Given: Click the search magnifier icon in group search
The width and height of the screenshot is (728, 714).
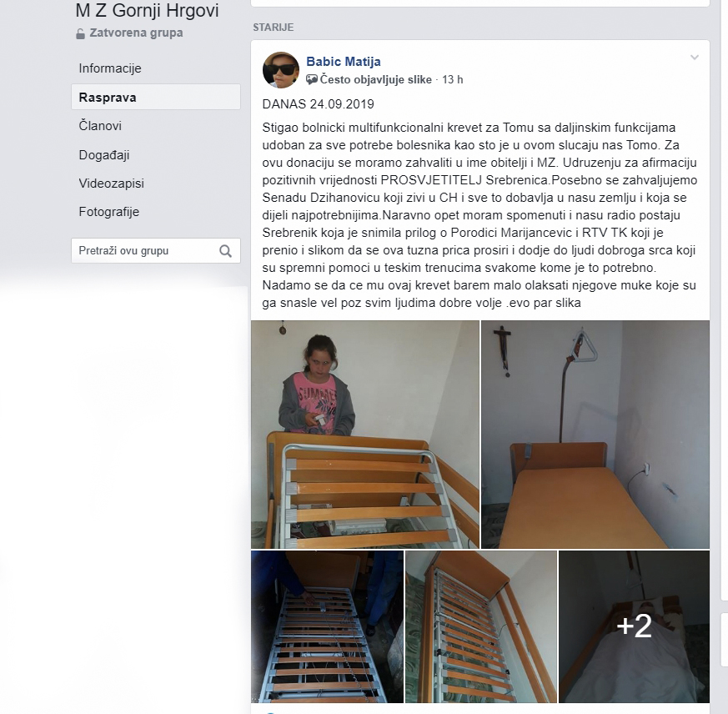Looking at the screenshot, I should (x=226, y=251).
